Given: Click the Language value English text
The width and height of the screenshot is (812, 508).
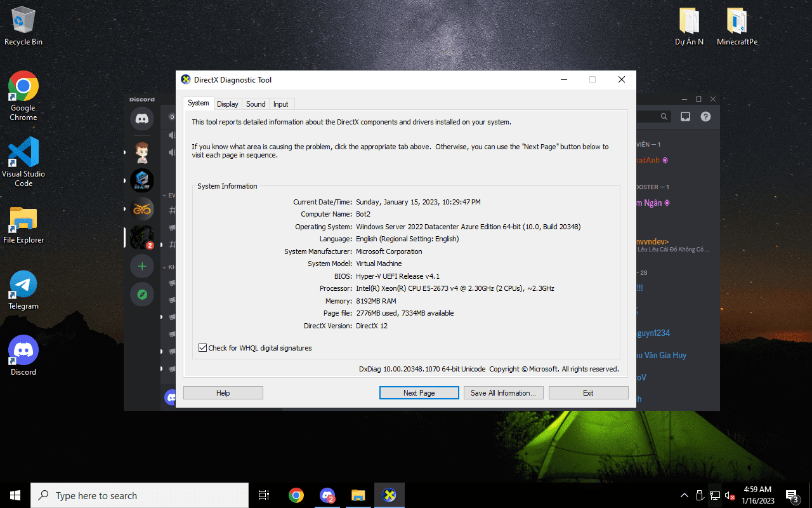Looking at the screenshot, I should pyautogui.click(x=407, y=239).
